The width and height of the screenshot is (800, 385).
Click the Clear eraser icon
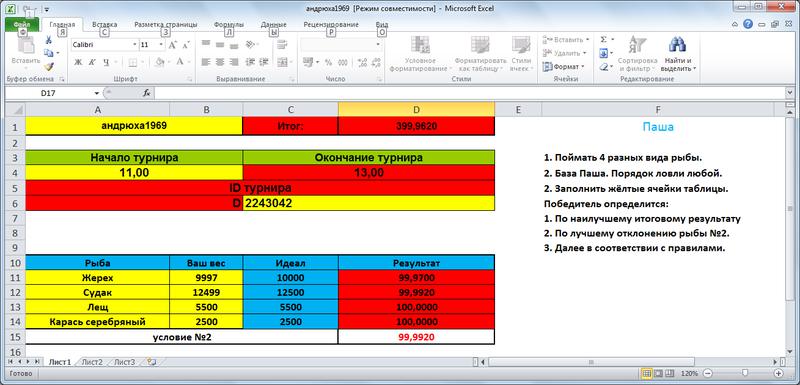[x=604, y=67]
